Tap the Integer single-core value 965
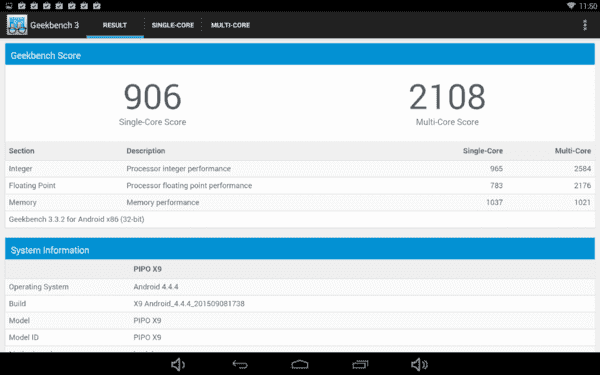The height and width of the screenshot is (375, 600). pos(496,169)
